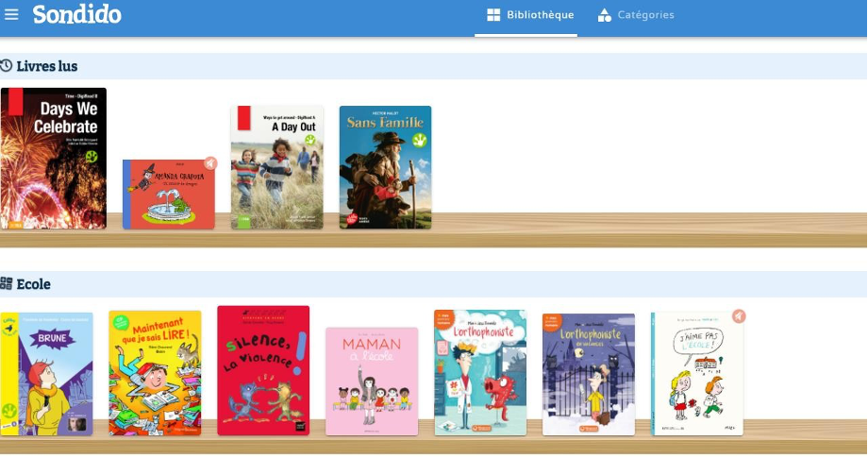Viewport: 868px width, 458px height.
Task: Open the Days We Celebrate book
Action: (x=54, y=159)
